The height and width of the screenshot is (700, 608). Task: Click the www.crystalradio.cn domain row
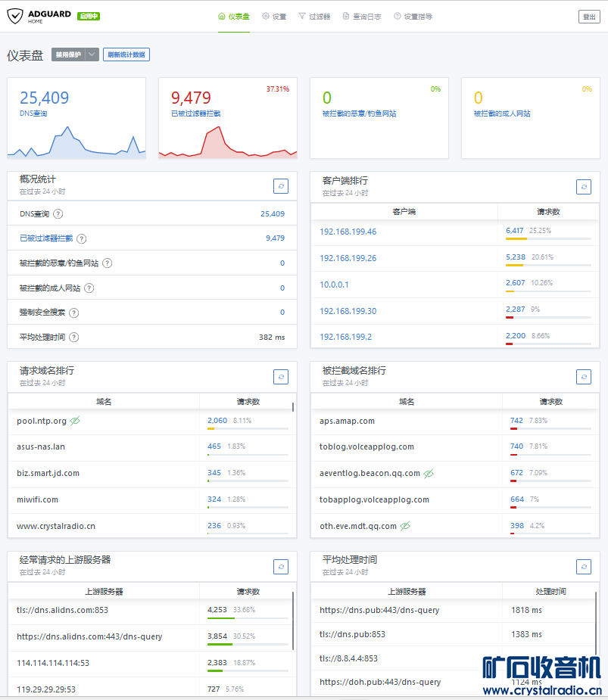point(152,526)
